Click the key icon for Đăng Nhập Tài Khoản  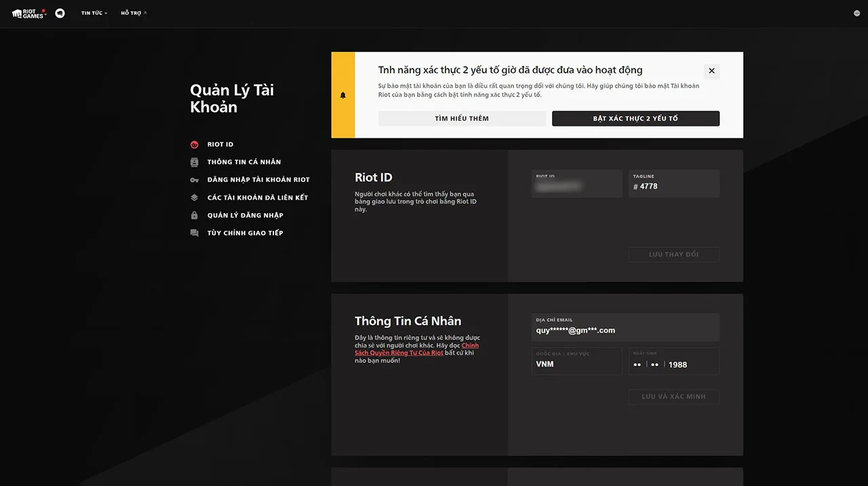pyautogui.click(x=195, y=180)
